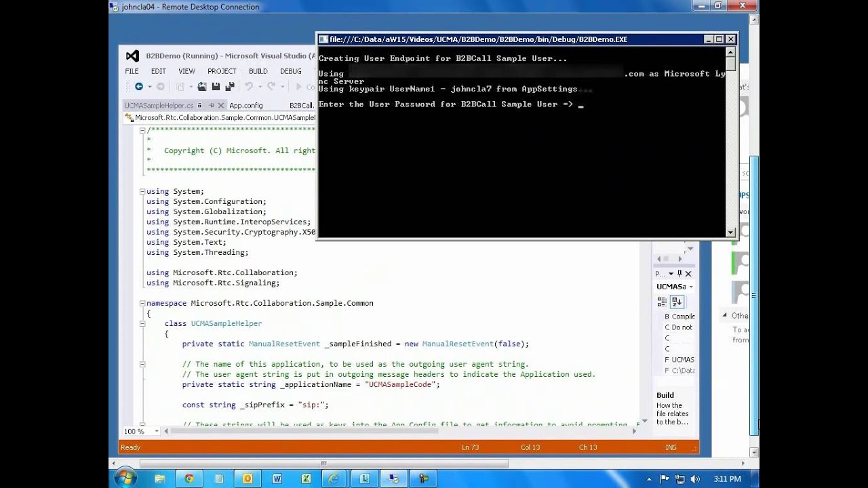Image resolution: width=868 pixels, height=488 pixels.
Task: Collapse the using directives block
Action: [x=142, y=191]
